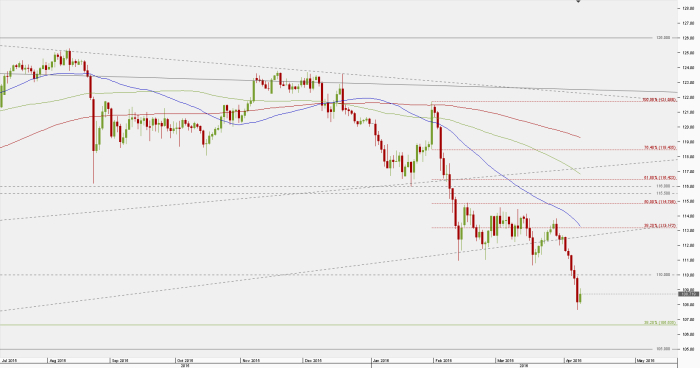Select the 61.80% Fibonacci retracement label
The height and width of the screenshot is (368, 700).
point(660,178)
